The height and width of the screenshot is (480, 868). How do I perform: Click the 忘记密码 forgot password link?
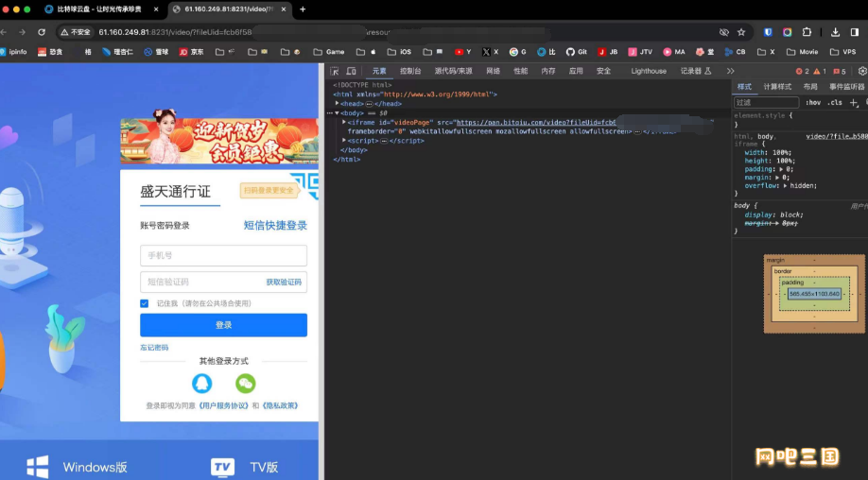tap(154, 348)
